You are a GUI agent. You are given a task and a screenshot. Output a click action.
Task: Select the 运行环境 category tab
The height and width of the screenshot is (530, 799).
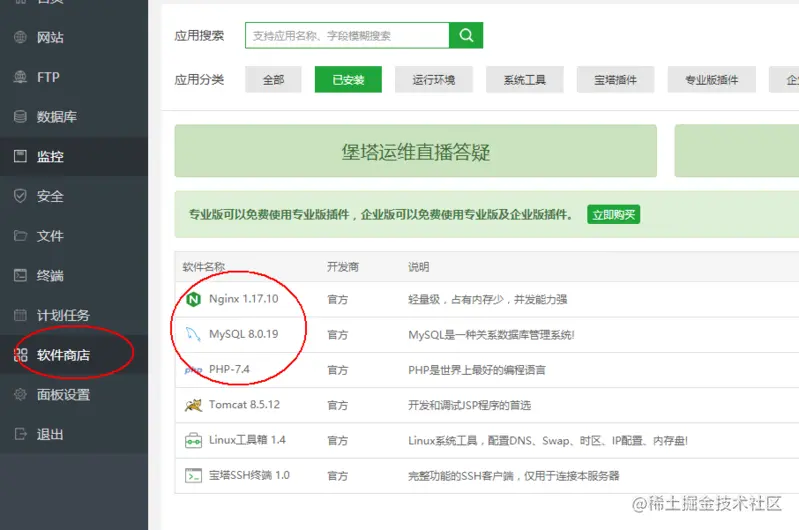(x=434, y=80)
